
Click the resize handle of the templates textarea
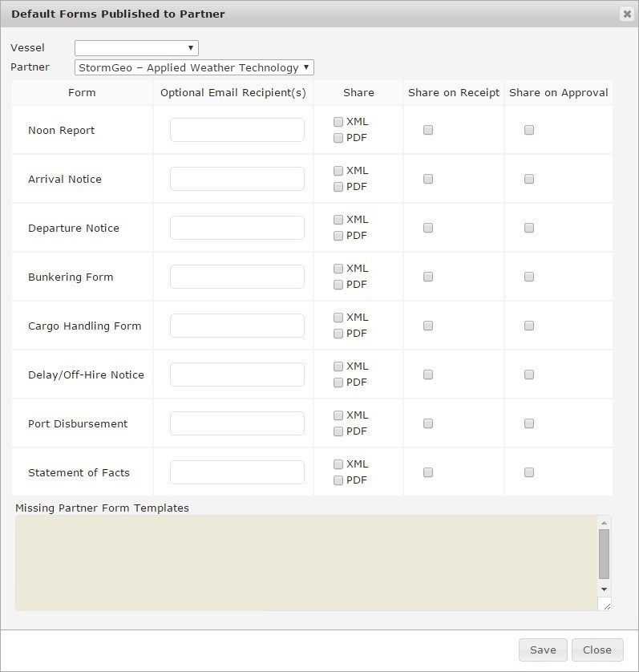pos(606,605)
